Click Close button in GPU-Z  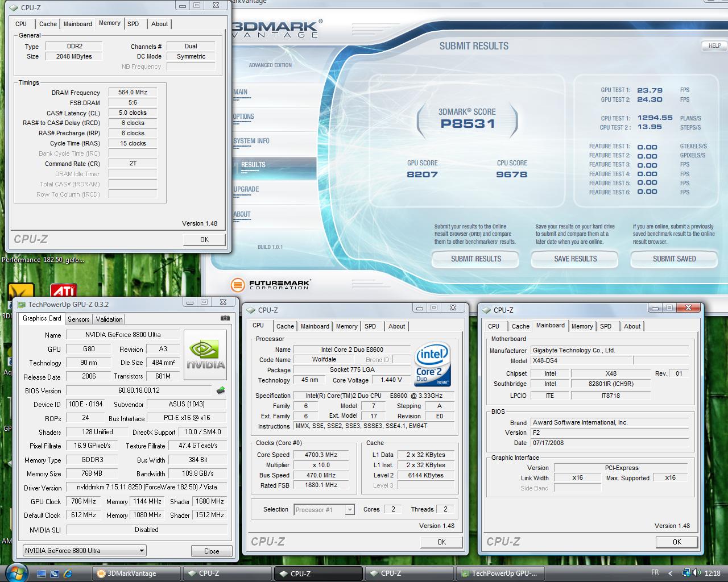(212, 551)
